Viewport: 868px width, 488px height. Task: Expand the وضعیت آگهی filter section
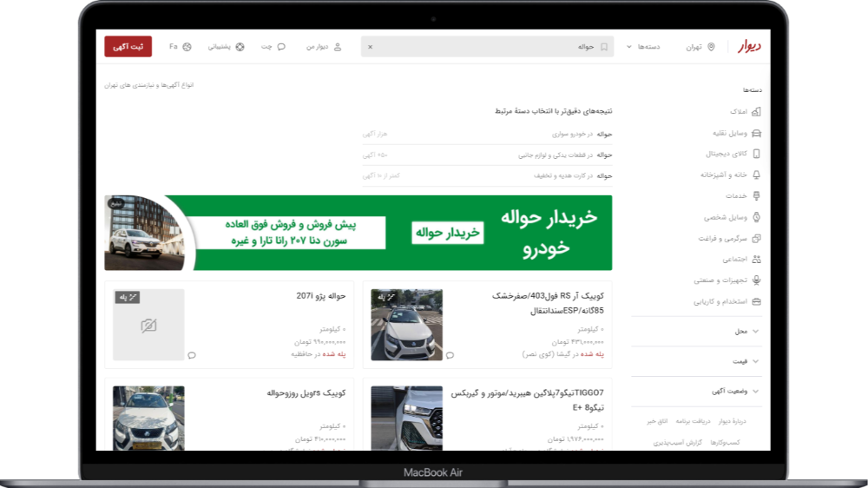click(696, 391)
